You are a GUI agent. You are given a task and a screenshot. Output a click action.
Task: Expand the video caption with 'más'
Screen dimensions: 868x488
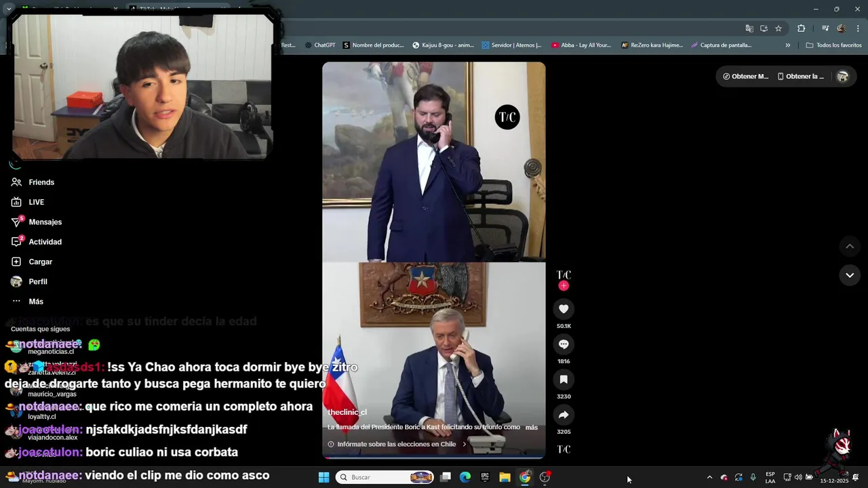pyautogui.click(x=532, y=428)
